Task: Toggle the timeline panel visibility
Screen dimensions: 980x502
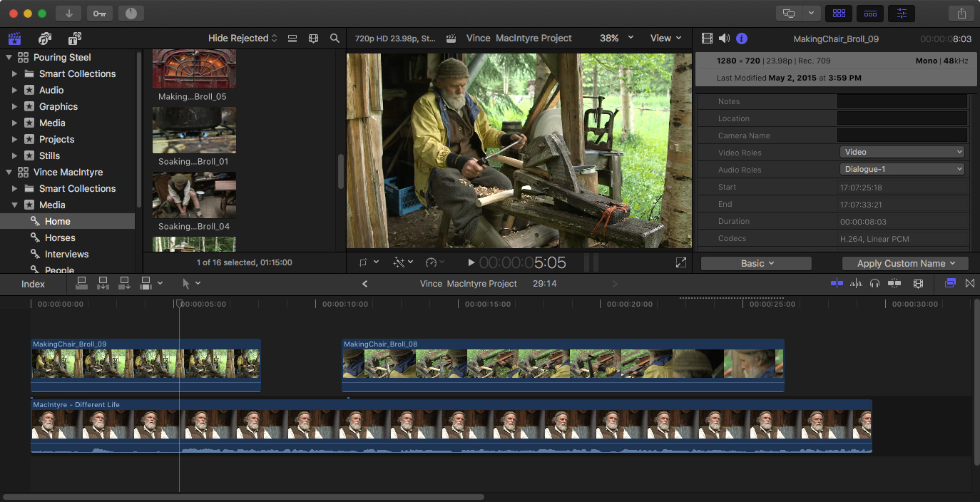Action: 870,14
